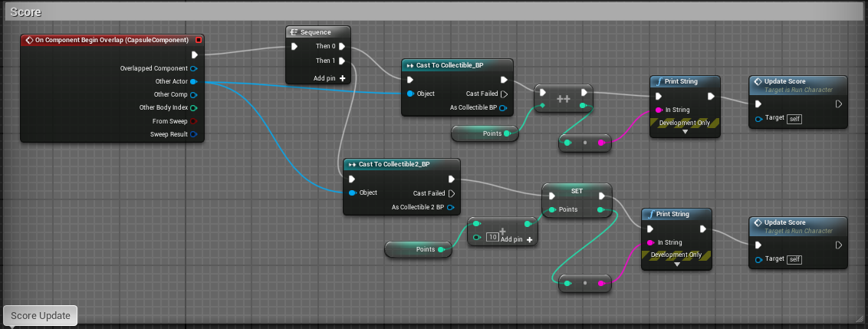Image resolution: width=868 pixels, height=329 pixels.
Task: Click the Overlapped Component output pin
Action: (x=193, y=68)
